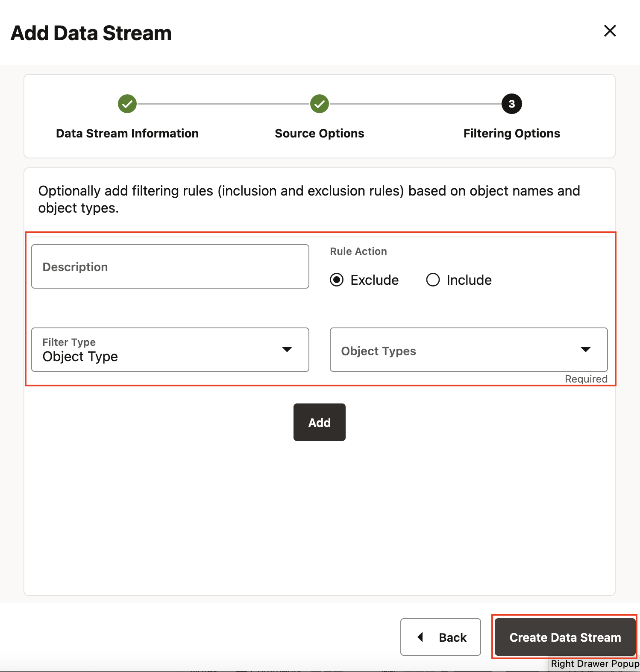Click the Data Stream Information checkmark icon
The image size is (640, 672).
pyautogui.click(x=127, y=104)
